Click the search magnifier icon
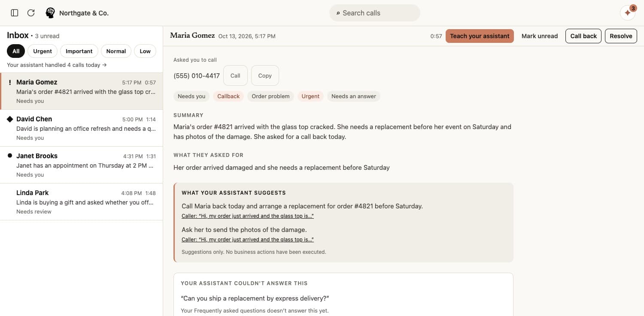This screenshot has height=316, width=644. coord(338,13)
